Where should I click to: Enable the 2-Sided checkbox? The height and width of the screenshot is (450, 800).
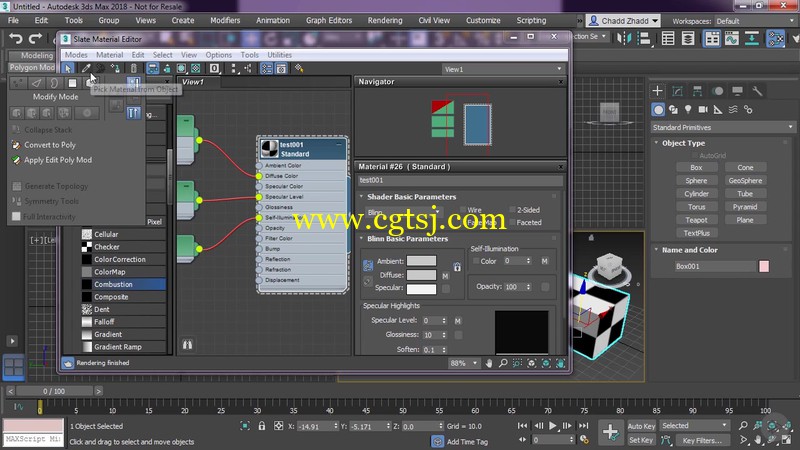point(512,210)
